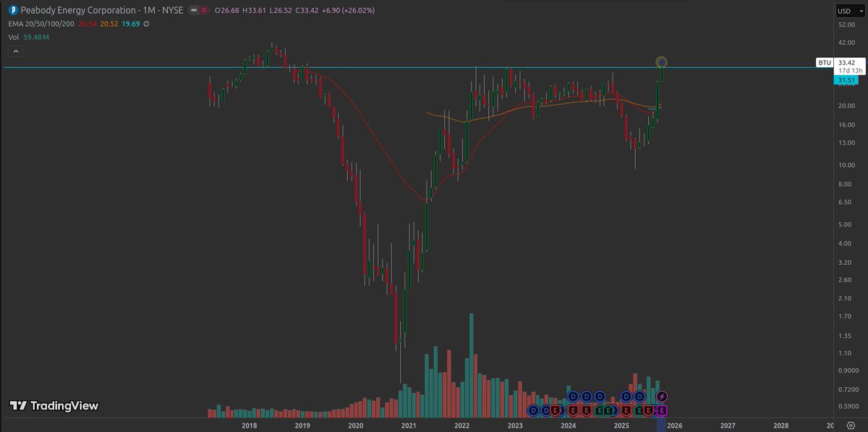Click the 2021 label on time axis

coord(409,426)
